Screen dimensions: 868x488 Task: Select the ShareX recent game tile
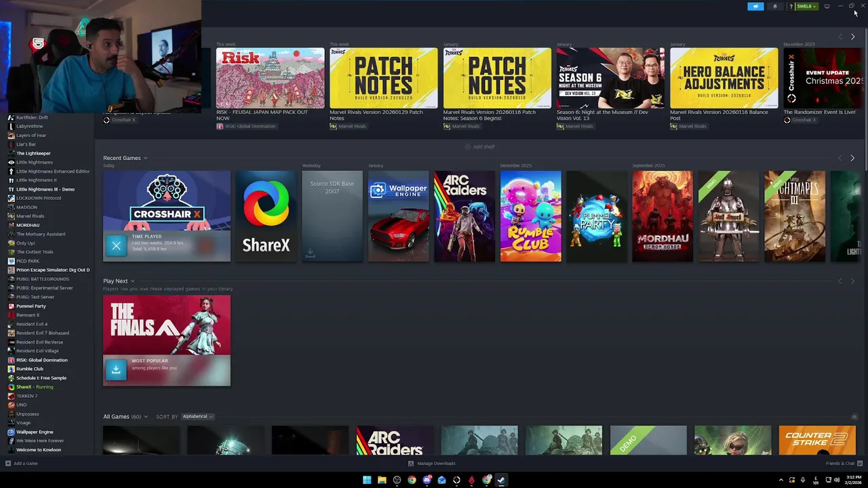click(x=266, y=216)
